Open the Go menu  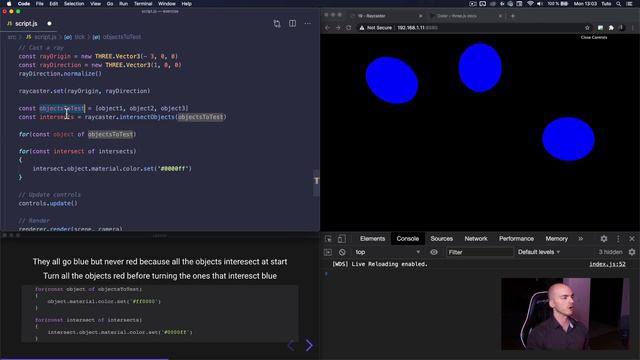[x=110, y=4]
